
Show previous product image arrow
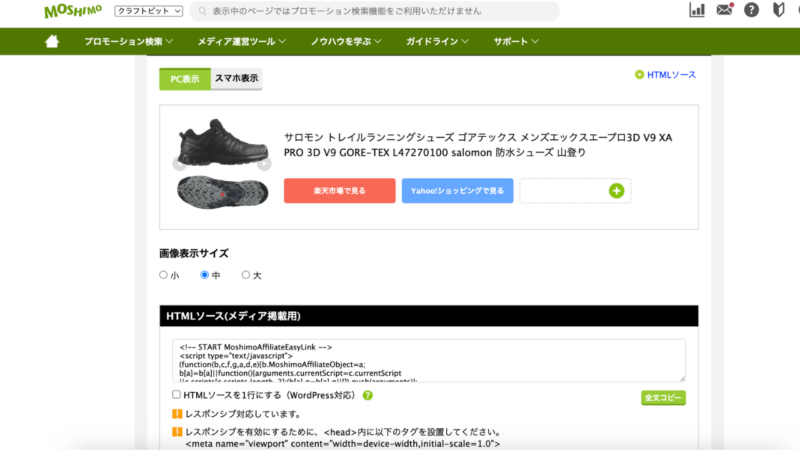[180, 164]
